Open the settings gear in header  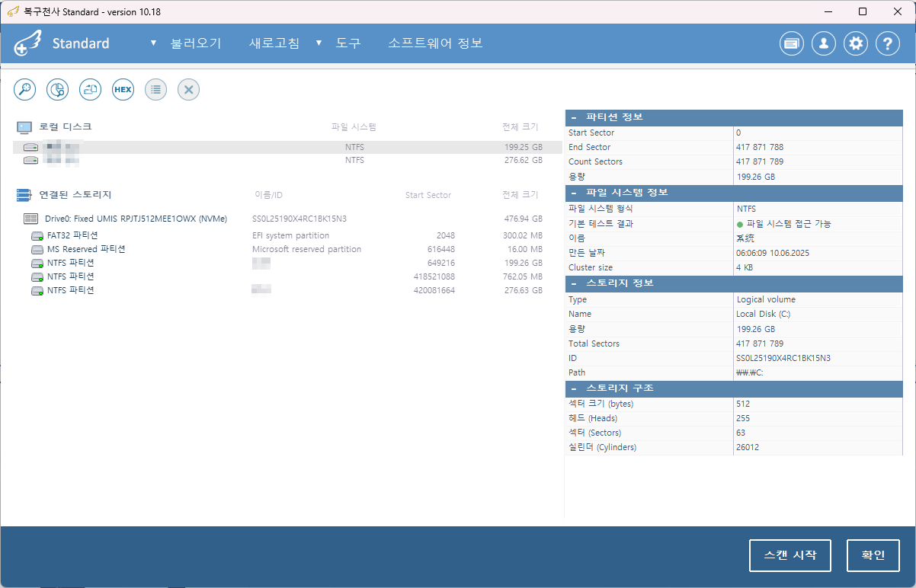857,44
